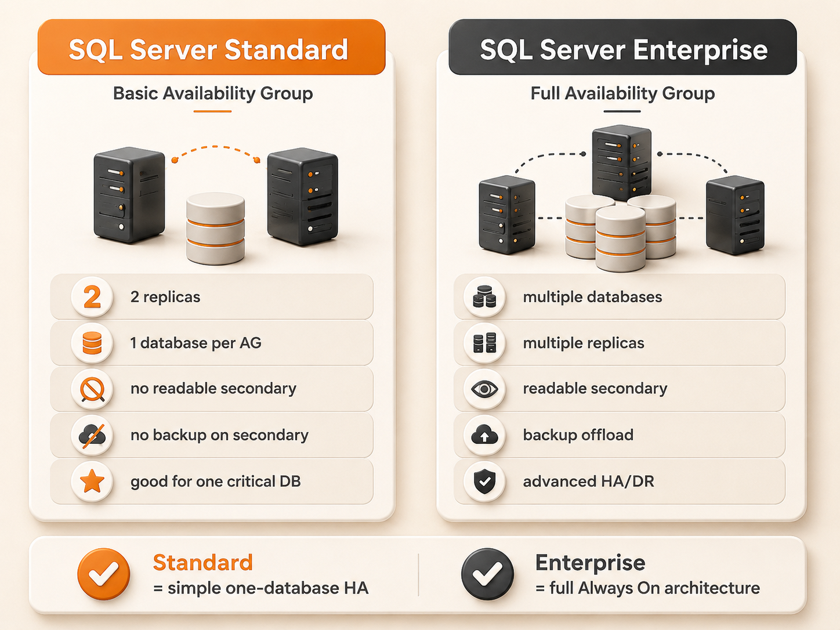This screenshot has width=840, height=630.
Task: Click the multiple databases cylinders icon
Action: pos(484,297)
